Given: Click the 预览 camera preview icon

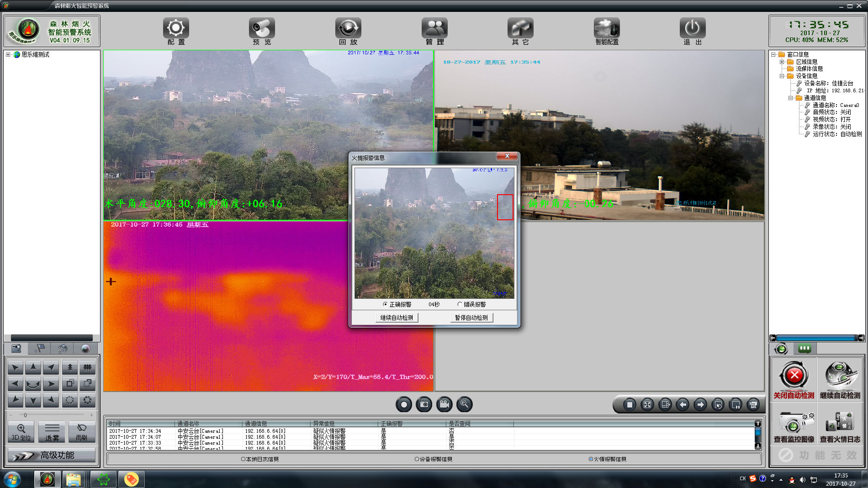Looking at the screenshot, I should (262, 29).
